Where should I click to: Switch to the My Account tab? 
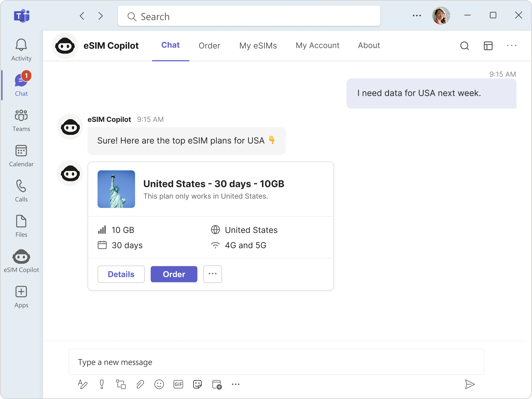pos(317,46)
